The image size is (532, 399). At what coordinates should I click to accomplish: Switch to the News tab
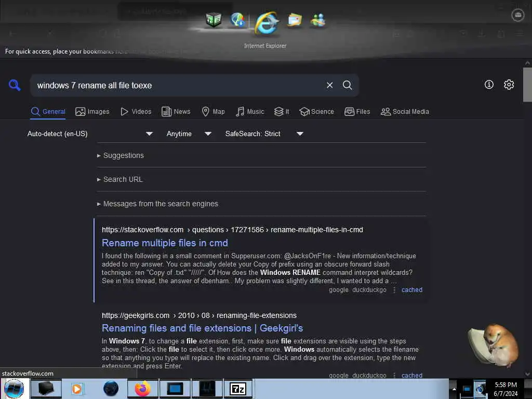pyautogui.click(x=176, y=112)
